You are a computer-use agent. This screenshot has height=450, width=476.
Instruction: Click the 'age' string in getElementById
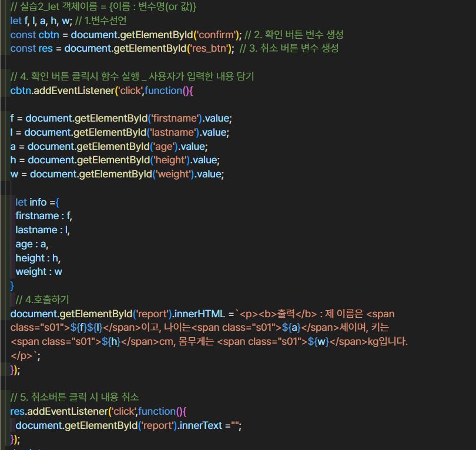[163, 146]
